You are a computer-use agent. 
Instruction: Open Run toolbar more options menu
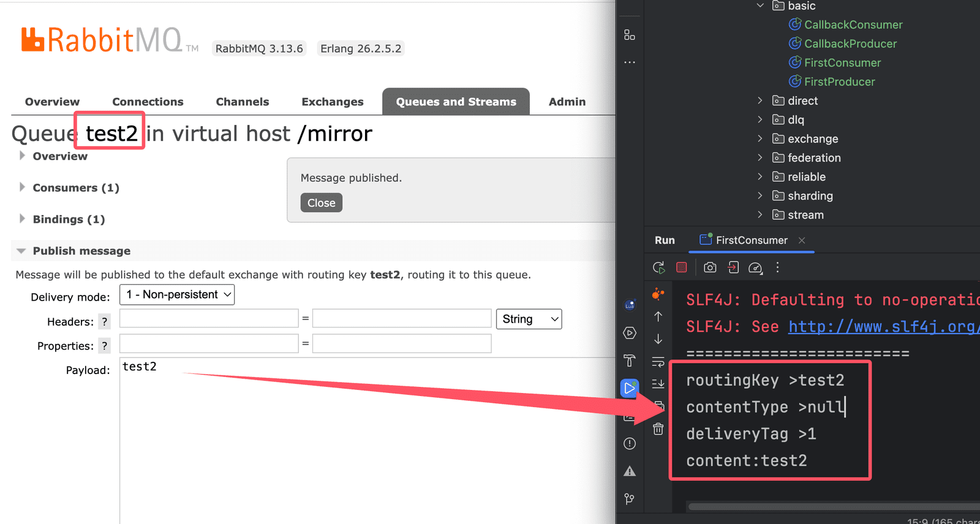point(778,268)
